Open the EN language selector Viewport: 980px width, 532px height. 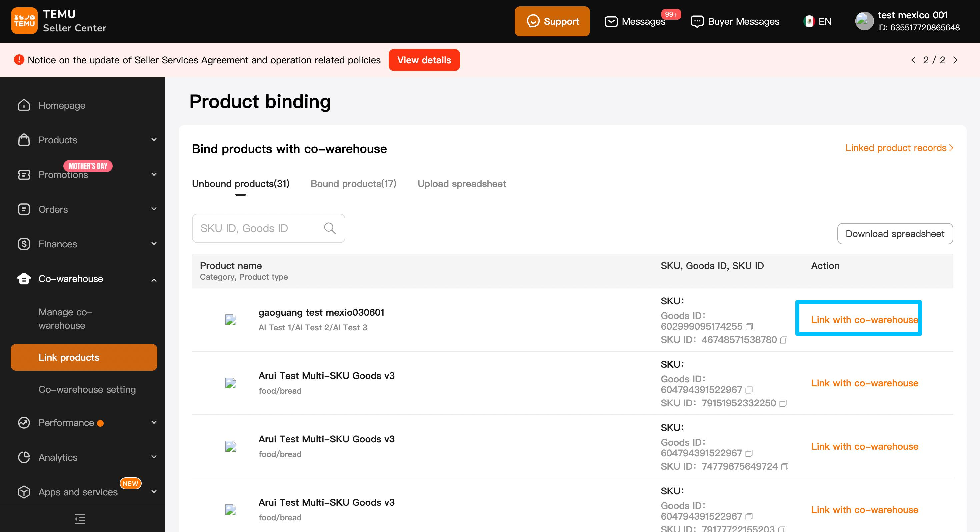[817, 21]
